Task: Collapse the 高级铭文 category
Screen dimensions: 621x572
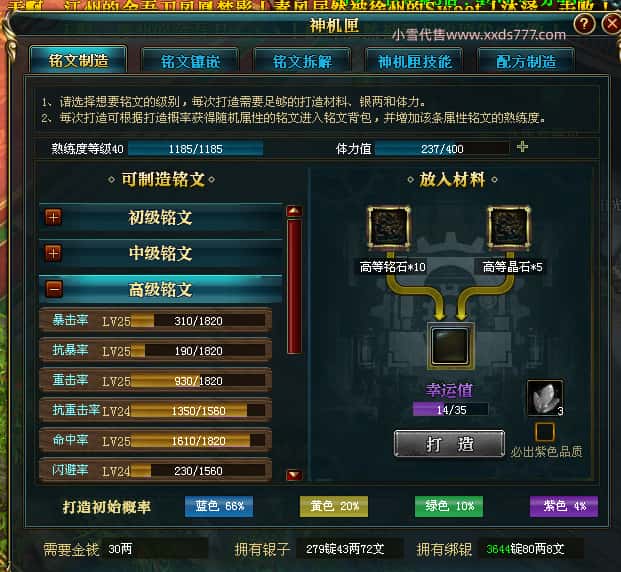Action: tap(53, 289)
